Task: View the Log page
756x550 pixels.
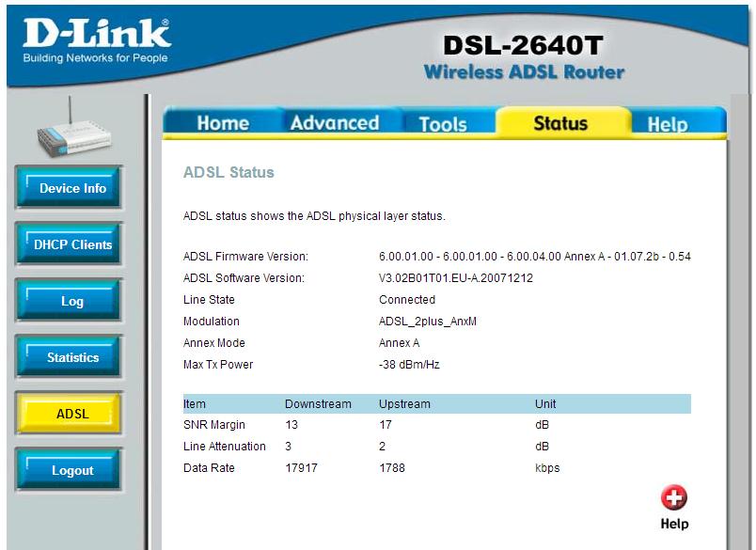Action: click(x=69, y=300)
